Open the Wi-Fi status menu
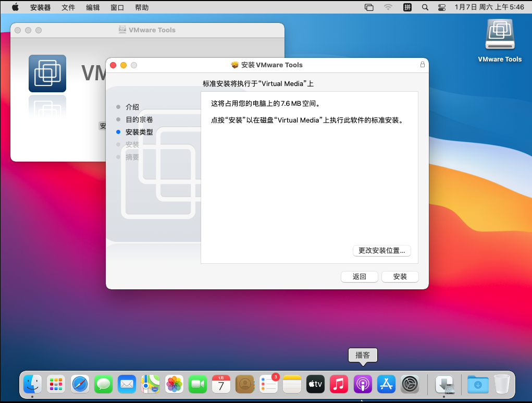The height and width of the screenshot is (403, 532). tap(388, 7)
